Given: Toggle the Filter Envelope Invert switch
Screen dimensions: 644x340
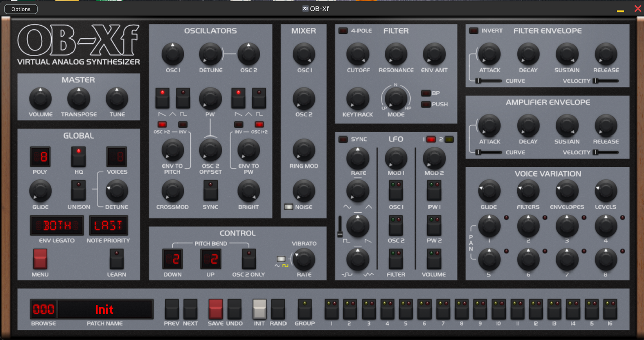Looking at the screenshot, I should tap(474, 31).
